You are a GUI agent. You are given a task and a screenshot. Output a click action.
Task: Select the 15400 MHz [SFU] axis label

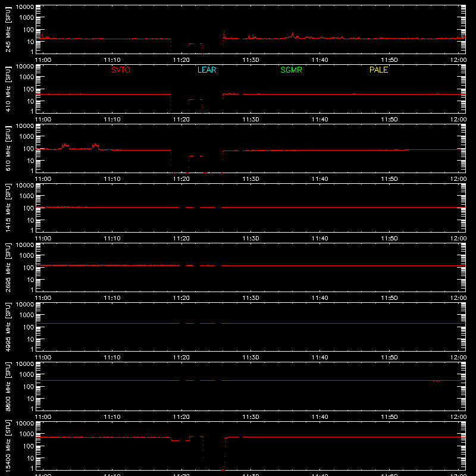[x=8, y=446]
